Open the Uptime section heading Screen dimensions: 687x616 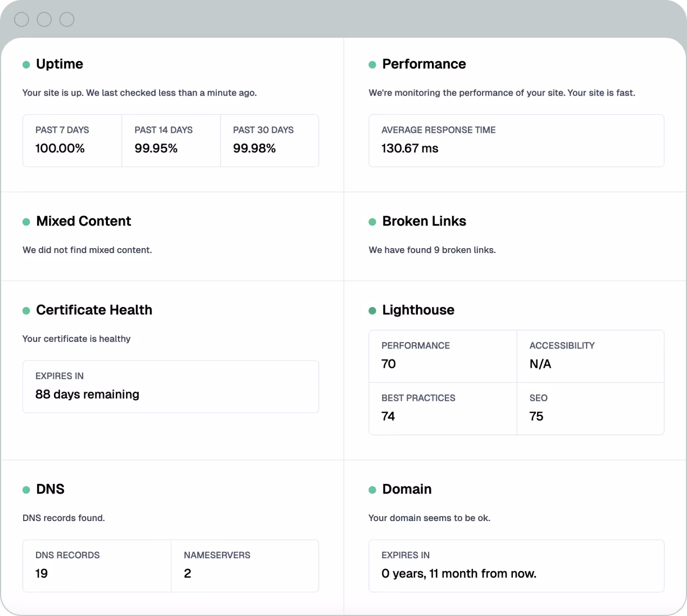pyautogui.click(x=59, y=64)
